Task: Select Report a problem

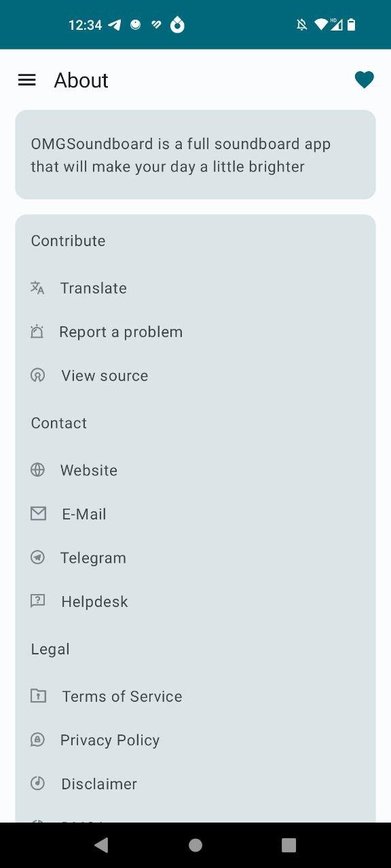Action: (195, 332)
